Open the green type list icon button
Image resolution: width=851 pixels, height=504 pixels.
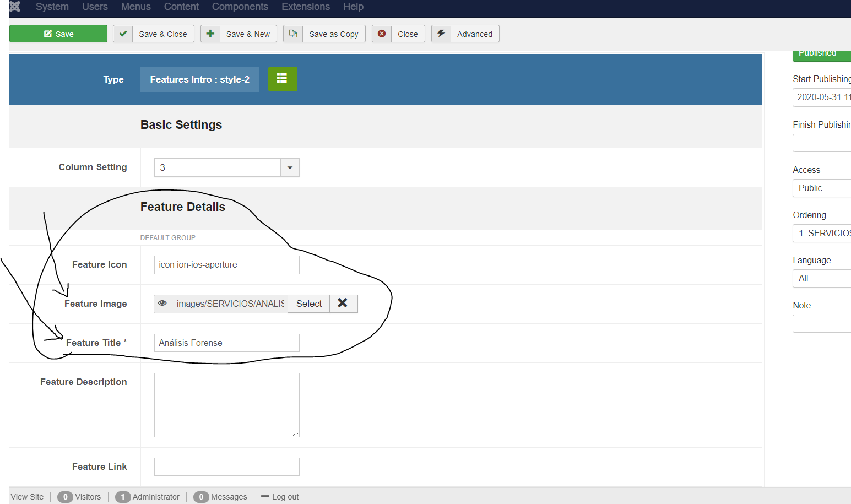point(283,79)
